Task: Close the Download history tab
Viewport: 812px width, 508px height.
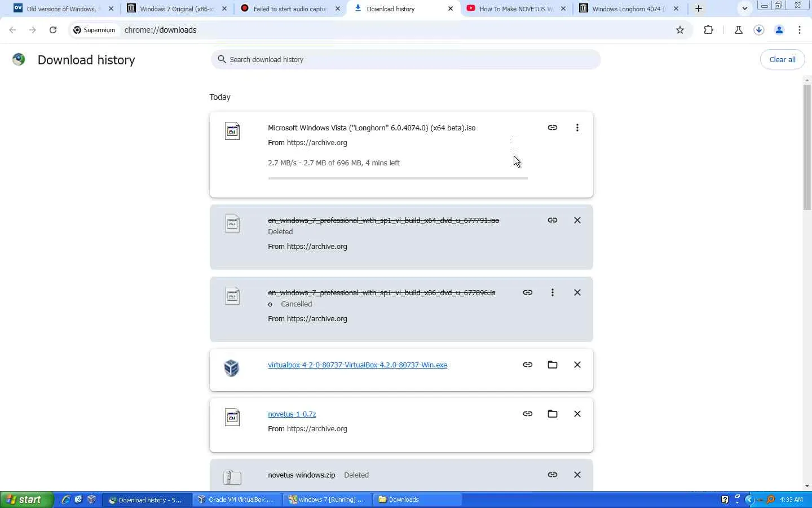Action: tap(451, 8)
